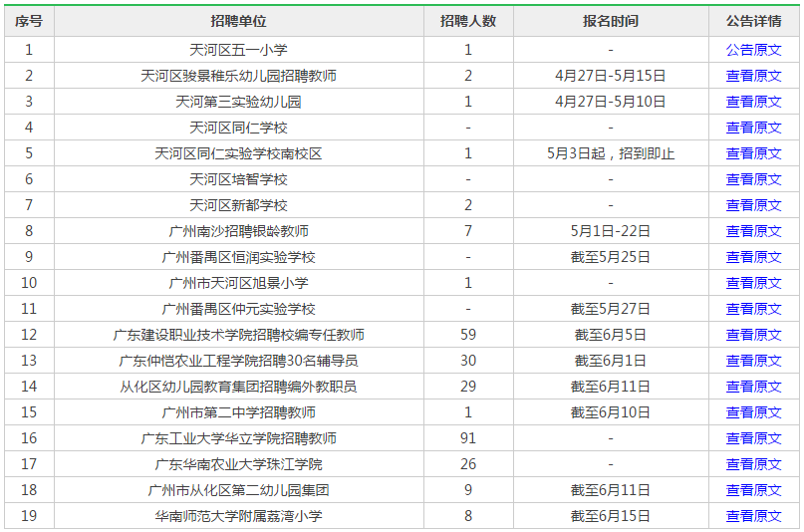Select the 广州市第二中学招聘教师 cell

[x=239, y=412]
